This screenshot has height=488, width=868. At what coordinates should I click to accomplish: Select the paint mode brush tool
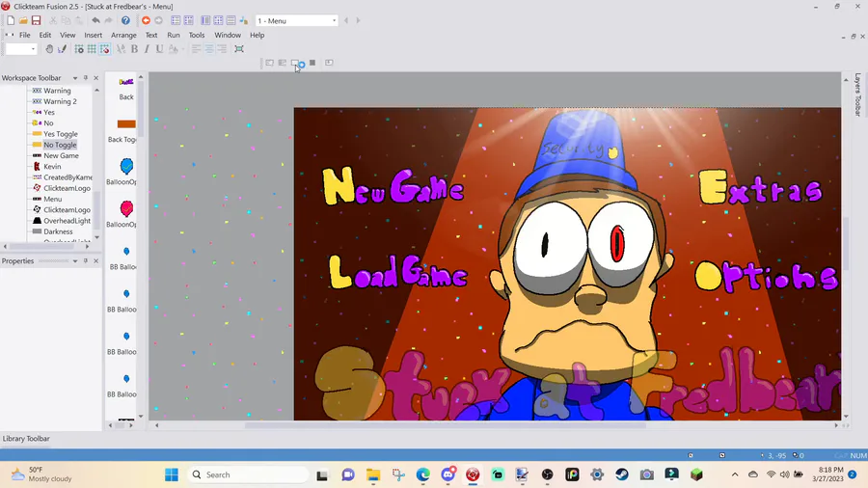62,48
